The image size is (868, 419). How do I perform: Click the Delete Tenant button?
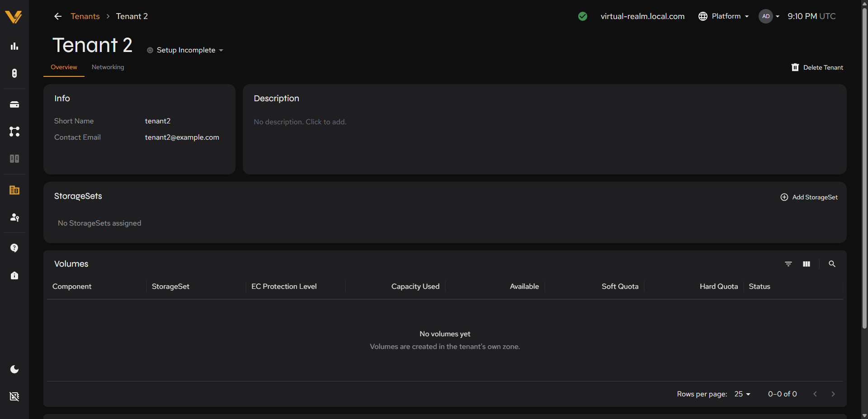(817, 67)
